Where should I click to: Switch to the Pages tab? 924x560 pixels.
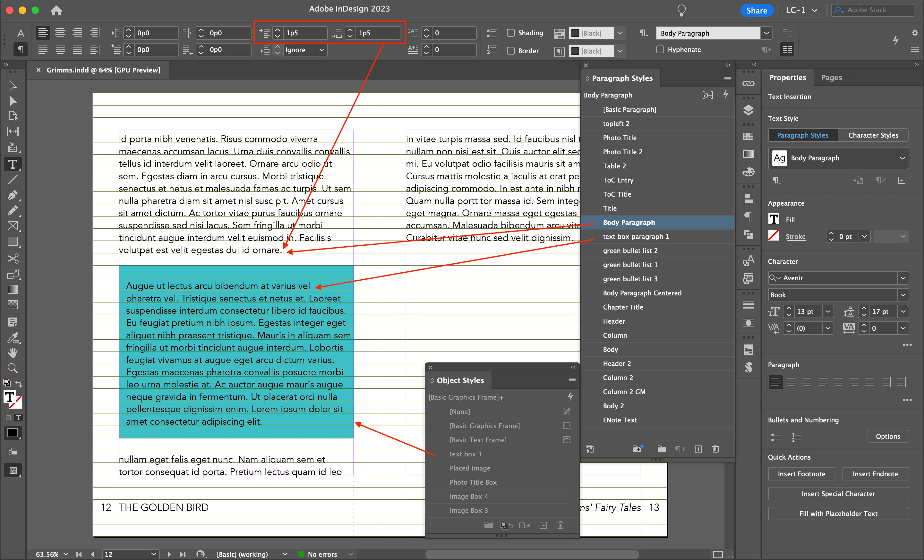(x=831, y=78)
